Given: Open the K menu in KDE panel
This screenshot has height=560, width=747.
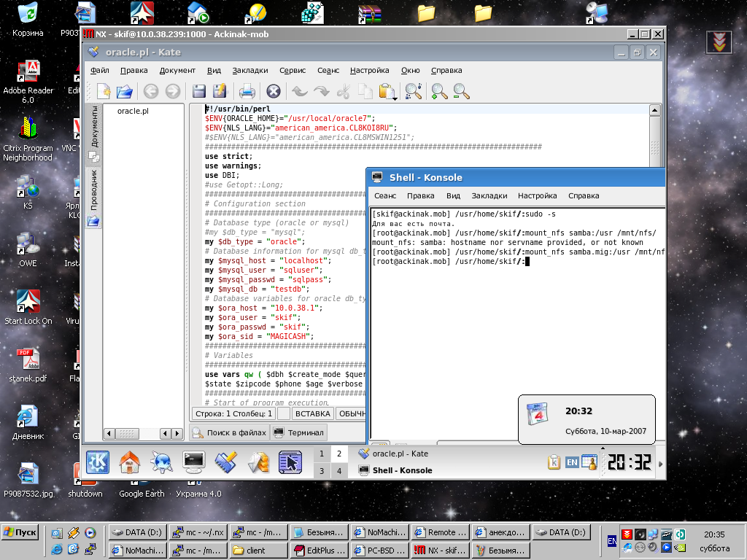Looking at the screenshot, I should pyautogui.click(x=98, y=462).
